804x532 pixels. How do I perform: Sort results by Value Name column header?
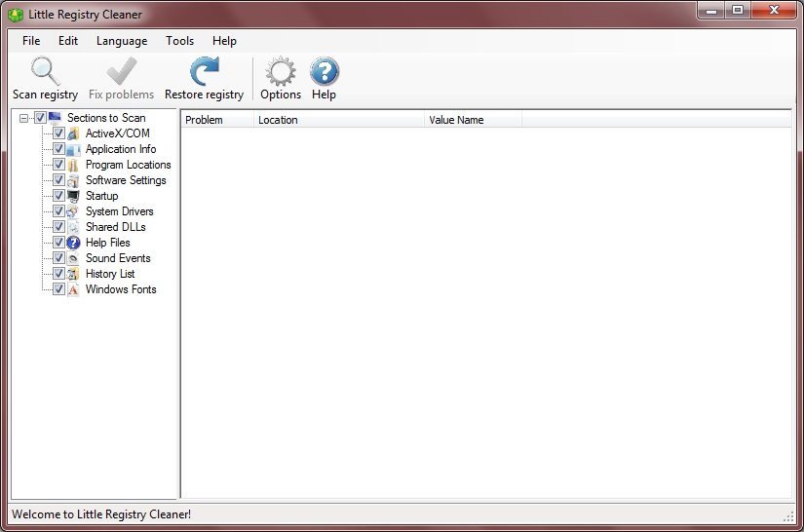(x=474, y=120)
